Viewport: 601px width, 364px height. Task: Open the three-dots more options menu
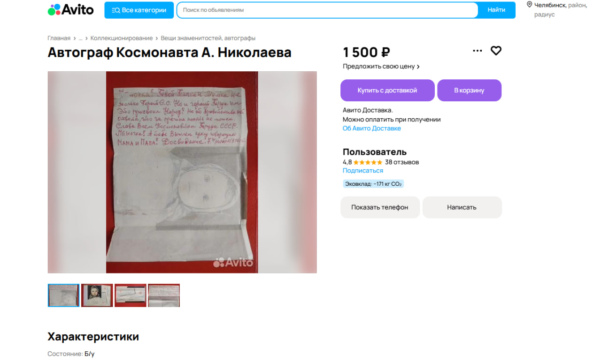pos(478,51)
